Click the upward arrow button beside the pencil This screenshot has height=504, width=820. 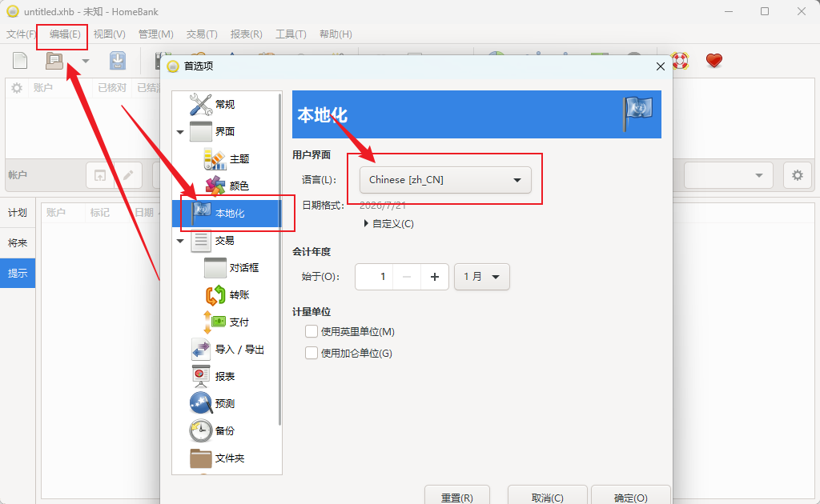[100, 175]
